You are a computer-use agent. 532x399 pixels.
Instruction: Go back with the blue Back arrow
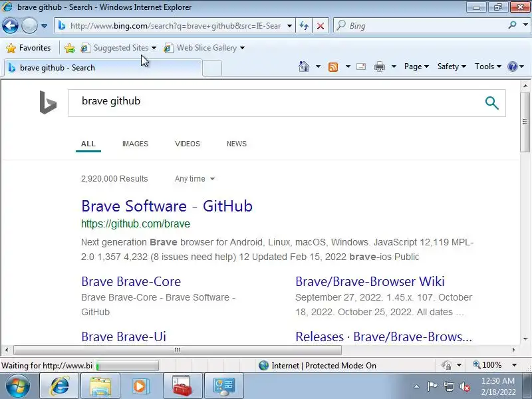pyautogui.click(x=10, y=25)
